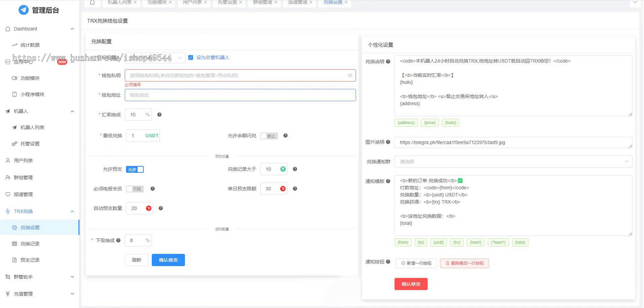Click the Telegram logo in the sidebar header
Screen dimensions: 644x308
[23, 10]
